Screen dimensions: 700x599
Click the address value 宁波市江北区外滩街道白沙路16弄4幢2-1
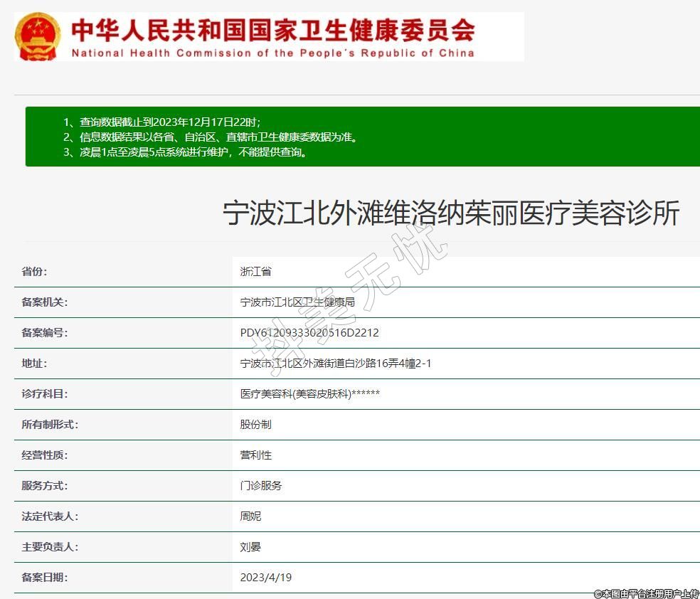tap(336, 364)
